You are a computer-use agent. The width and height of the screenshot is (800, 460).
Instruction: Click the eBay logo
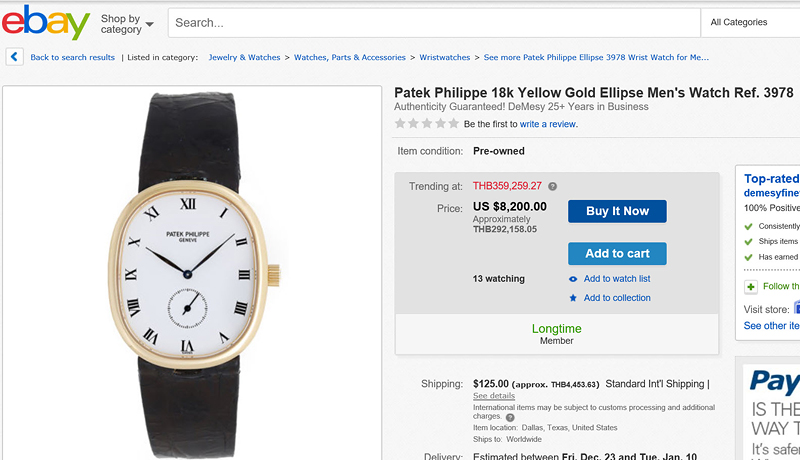[x=46, y=23]
